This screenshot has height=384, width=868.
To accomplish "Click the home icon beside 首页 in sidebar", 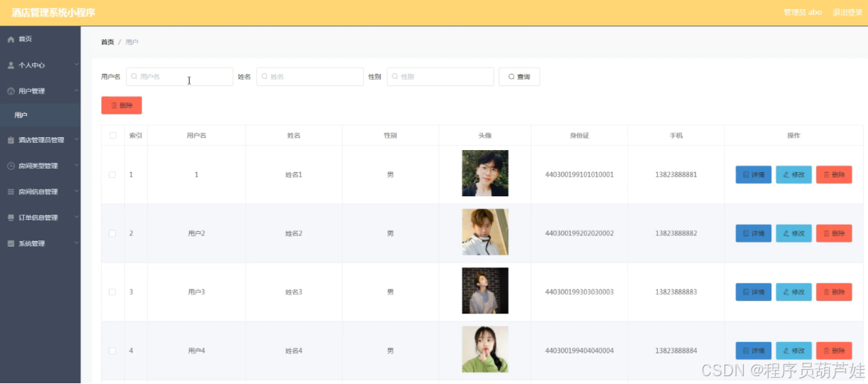I will pos(11,39).
